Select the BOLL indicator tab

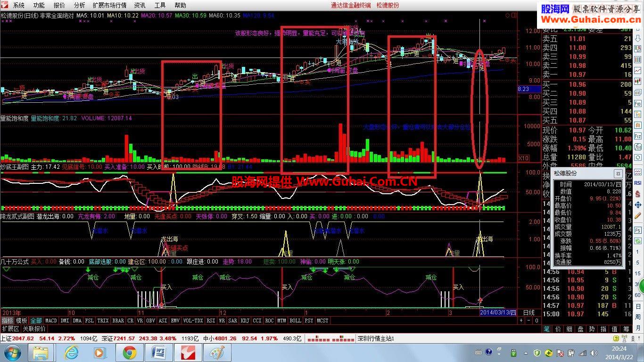pyautogui.click(x=295, y=321)
